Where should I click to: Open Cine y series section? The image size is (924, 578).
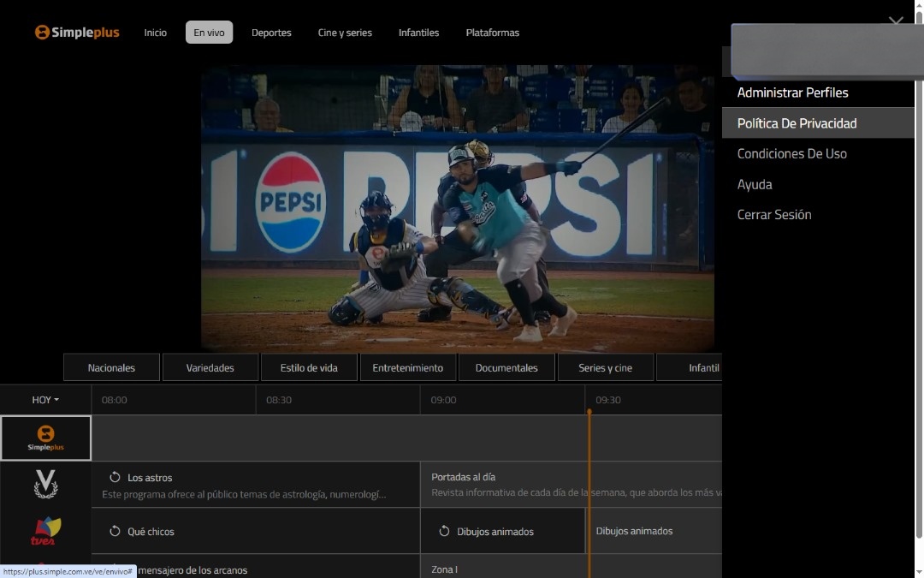coord(345,33)
